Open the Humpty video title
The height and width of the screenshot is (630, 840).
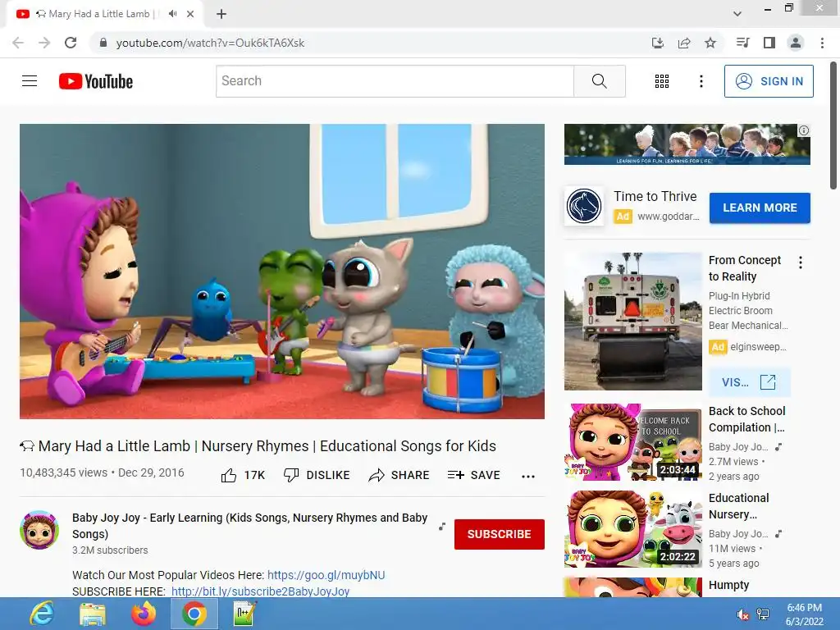pos(729,585)
